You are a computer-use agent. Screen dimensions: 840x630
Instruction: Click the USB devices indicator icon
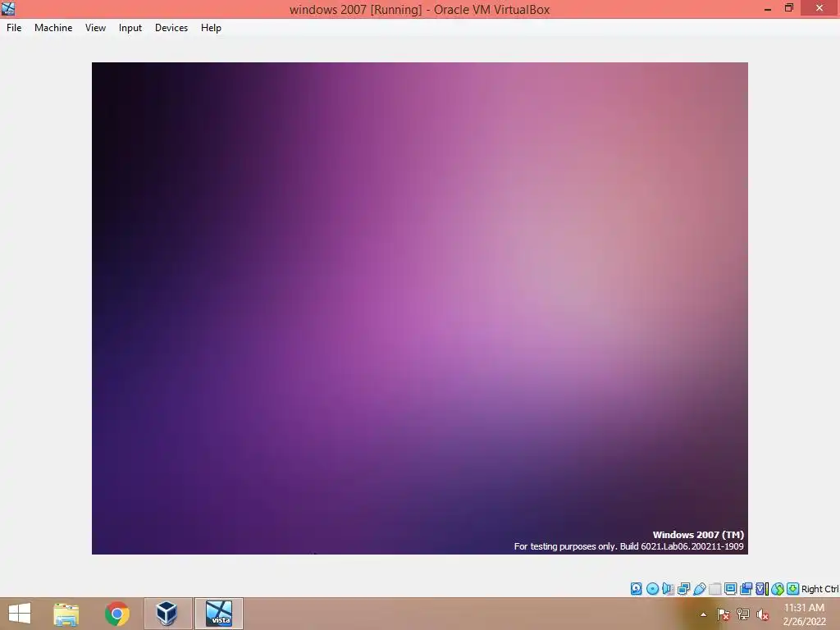click(x=700, y=589)
